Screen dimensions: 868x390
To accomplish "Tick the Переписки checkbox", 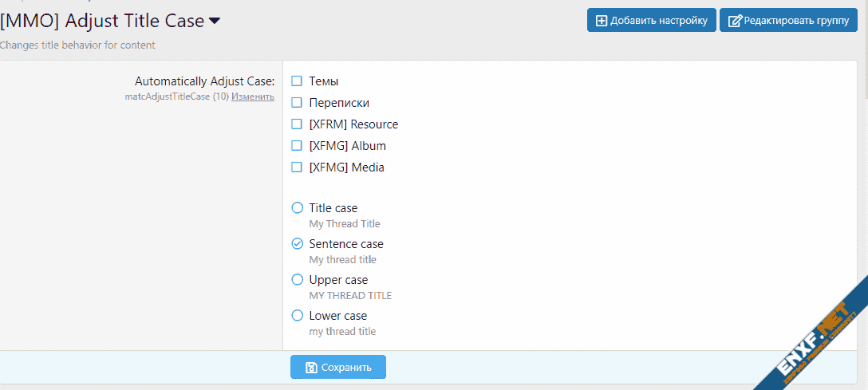I will click(297, 103).
